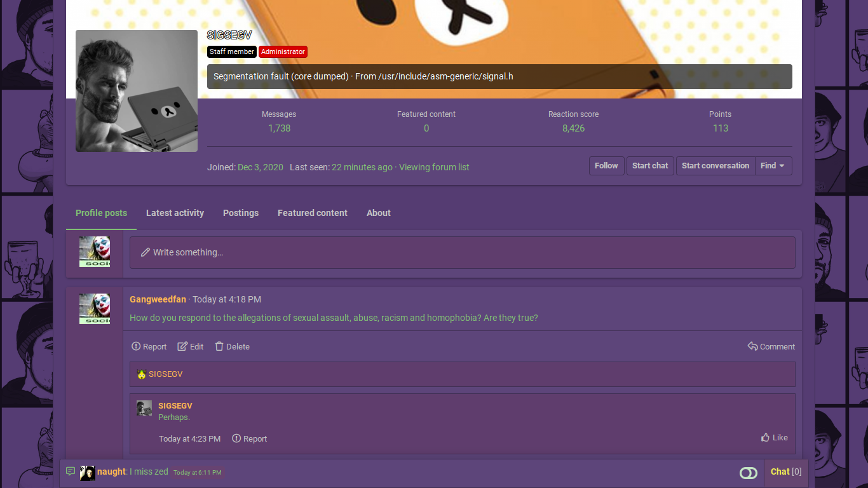868x488 pixels.
Task: Click the Comment reply arrow icon
Action: [752, 346]
